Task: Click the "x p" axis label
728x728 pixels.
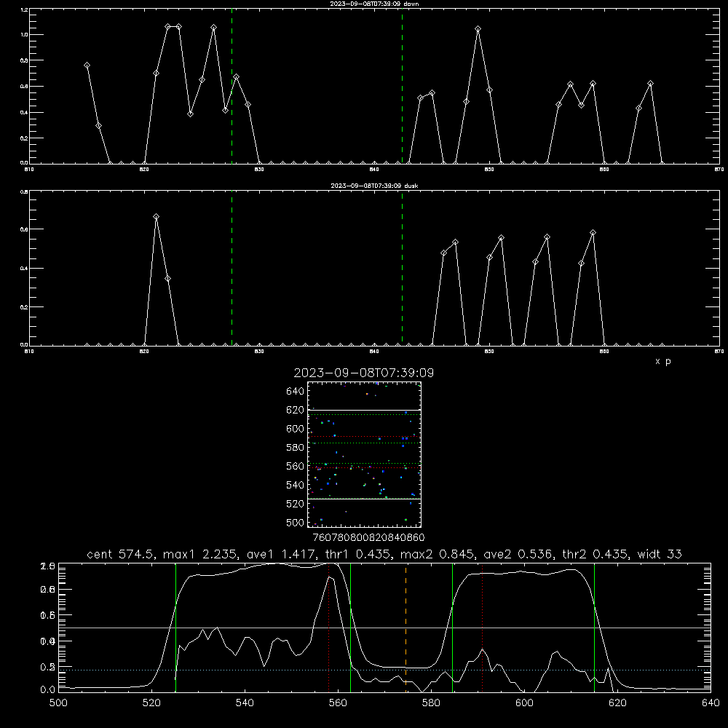Action: tap(663, 361)
